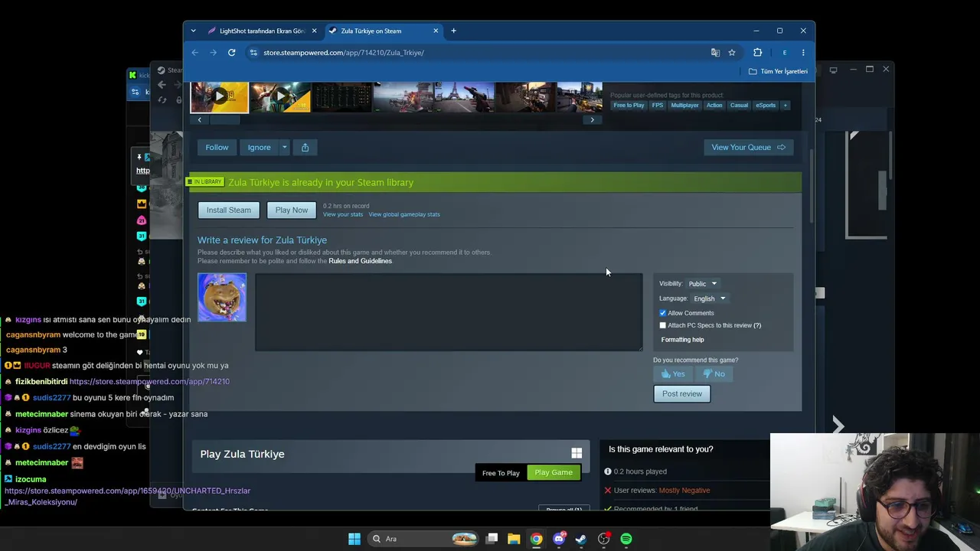Open Windows Start menu
The image size is (980, 551).
coord(354,539)
